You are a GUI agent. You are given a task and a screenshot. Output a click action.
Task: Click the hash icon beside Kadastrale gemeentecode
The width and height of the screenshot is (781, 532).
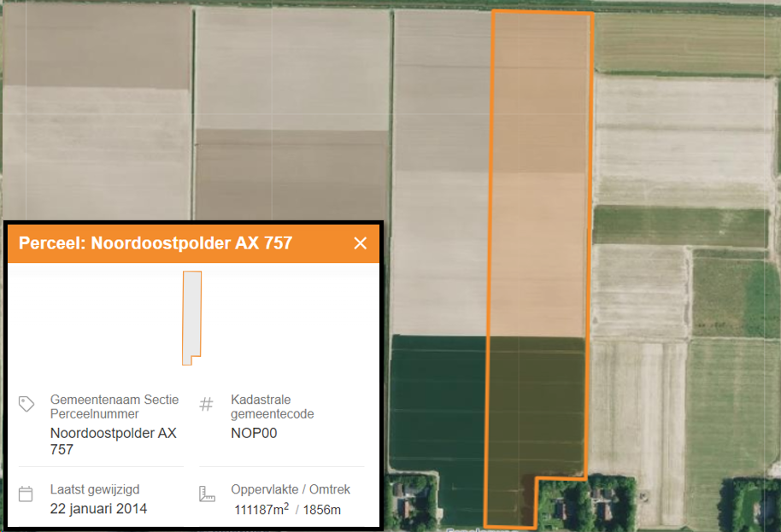(206, 404)
